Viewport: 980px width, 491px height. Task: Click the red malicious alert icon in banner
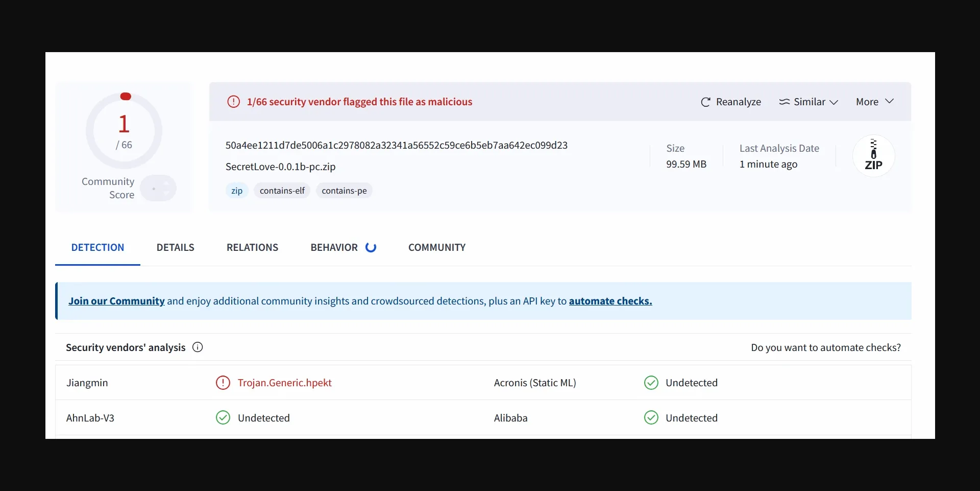[x=233, y=102]
